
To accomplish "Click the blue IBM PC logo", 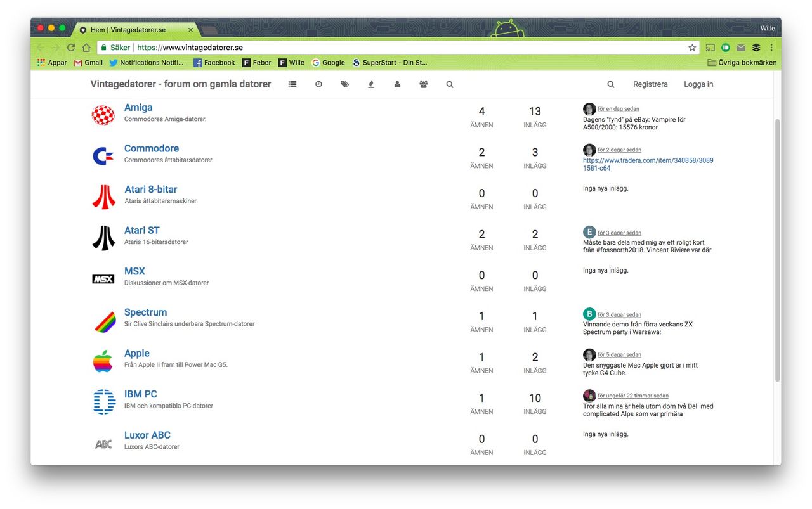I will tap(105, 402).
